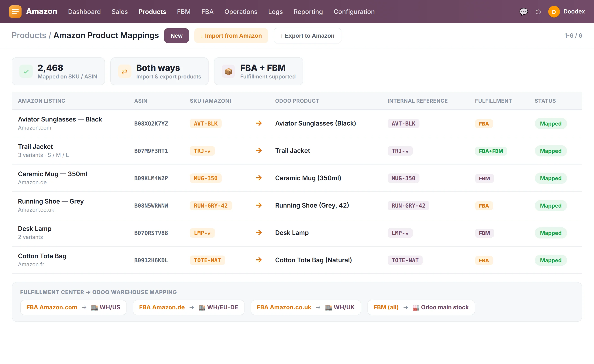Image resolution: width=594 pixels, height=364 pixels.
Task: Click the WH/US warehouse icon
Action: coord(94,307)
